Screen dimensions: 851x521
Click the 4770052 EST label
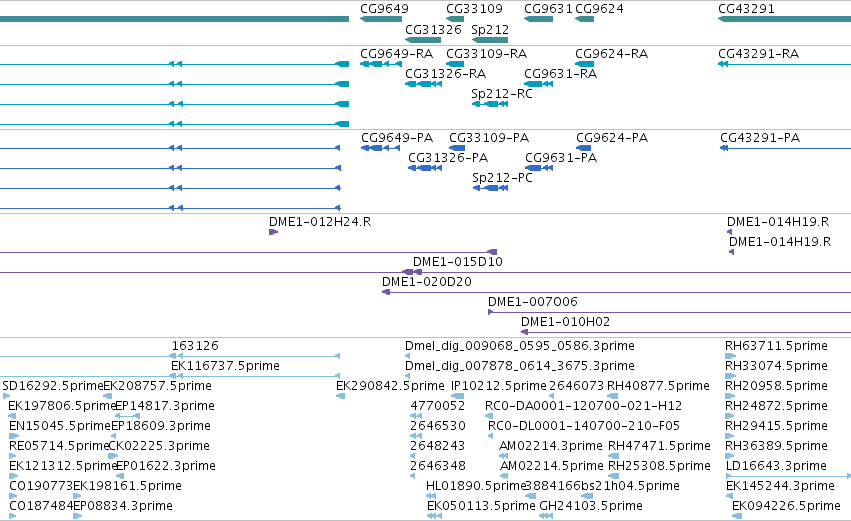pos(438,406)
